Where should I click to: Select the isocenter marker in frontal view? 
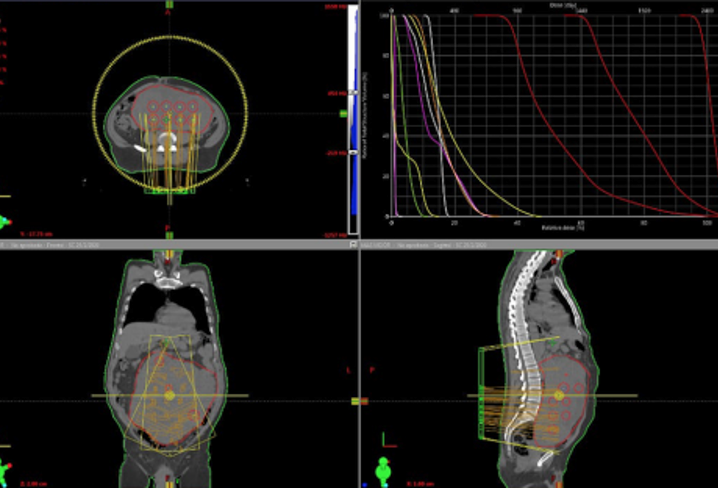click(x=169, y=395)
